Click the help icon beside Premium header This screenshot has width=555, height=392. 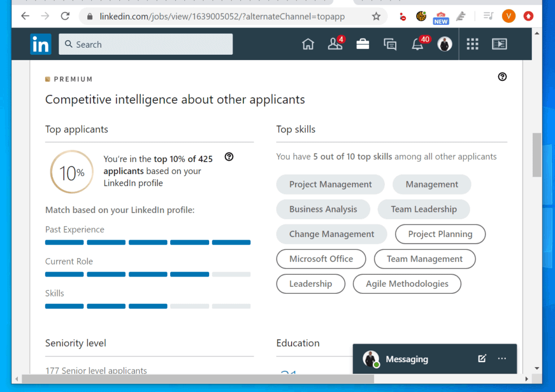click(x=502, y=76)
